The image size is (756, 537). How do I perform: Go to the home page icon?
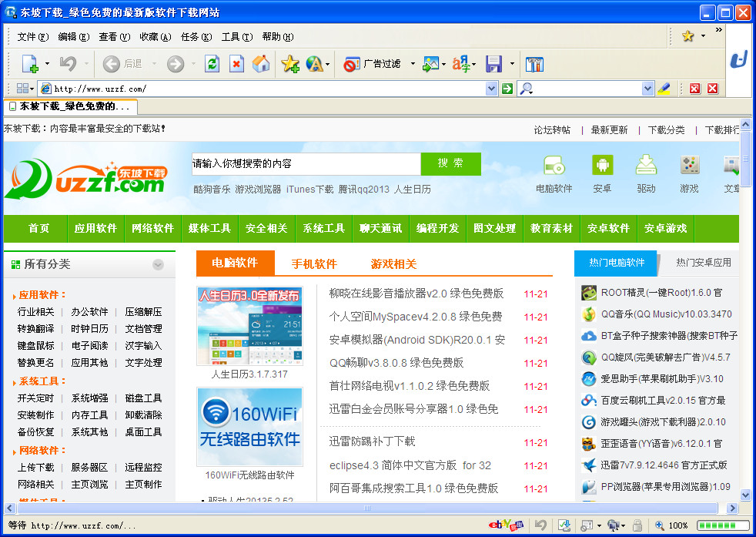[x=261, y=63]
